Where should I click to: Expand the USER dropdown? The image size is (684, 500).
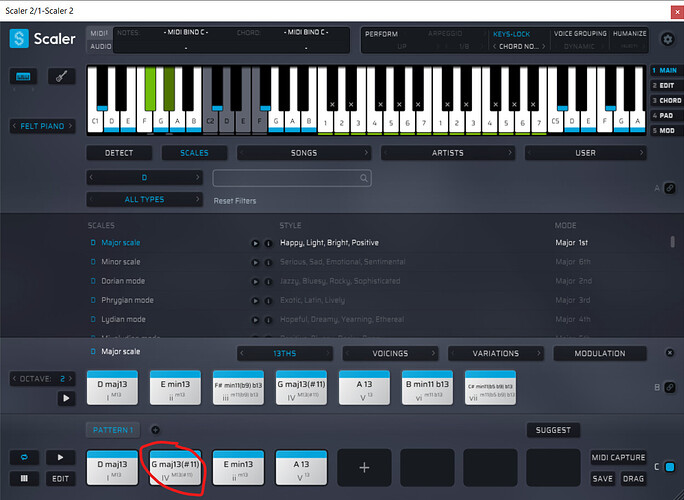tap(585, 153)
